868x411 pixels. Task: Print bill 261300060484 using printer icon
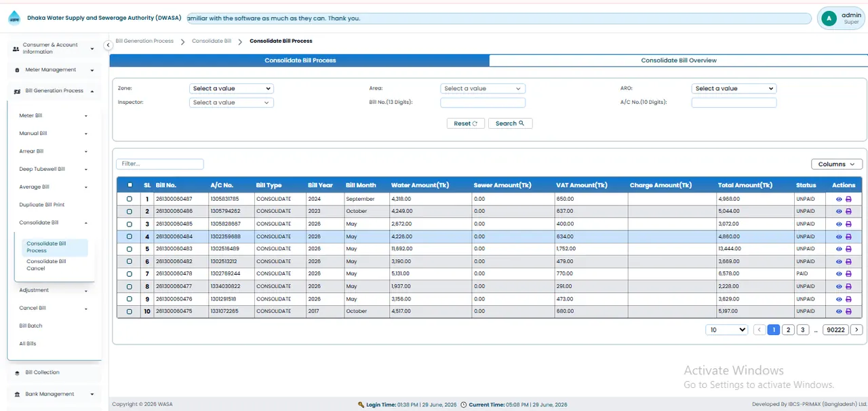pyautogui.click(x=848, y=237)
